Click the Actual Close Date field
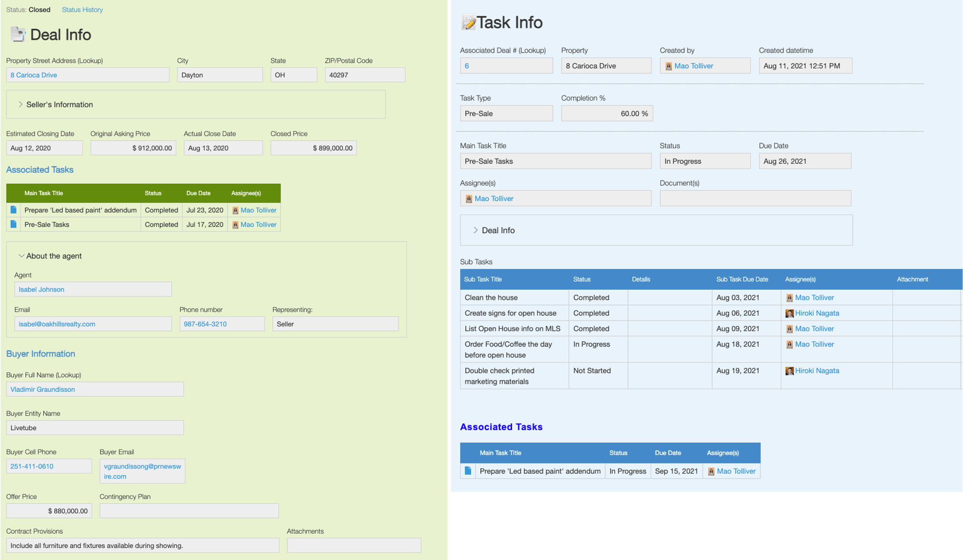Viewport: 963px width, 560px height. pos(223,148)
